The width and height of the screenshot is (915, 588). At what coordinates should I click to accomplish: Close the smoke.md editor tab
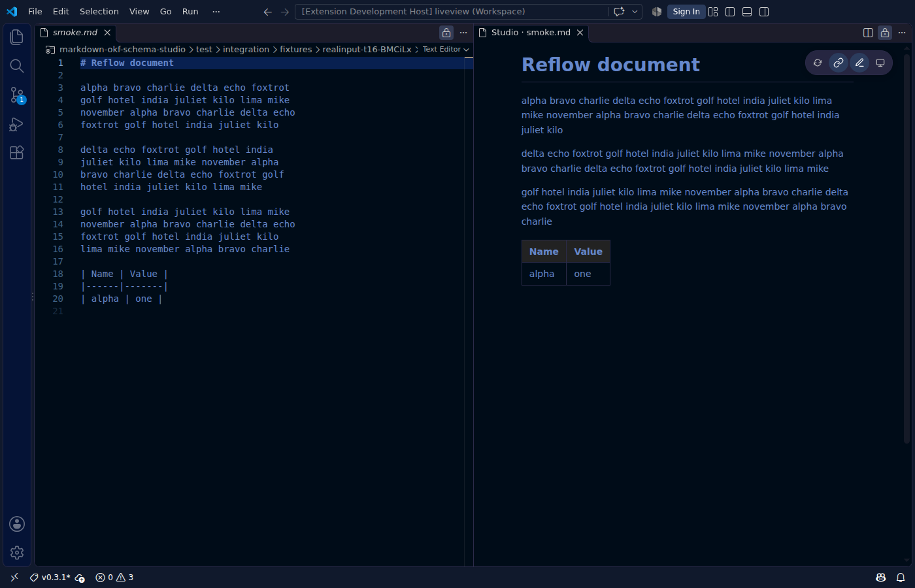[107, 33]
